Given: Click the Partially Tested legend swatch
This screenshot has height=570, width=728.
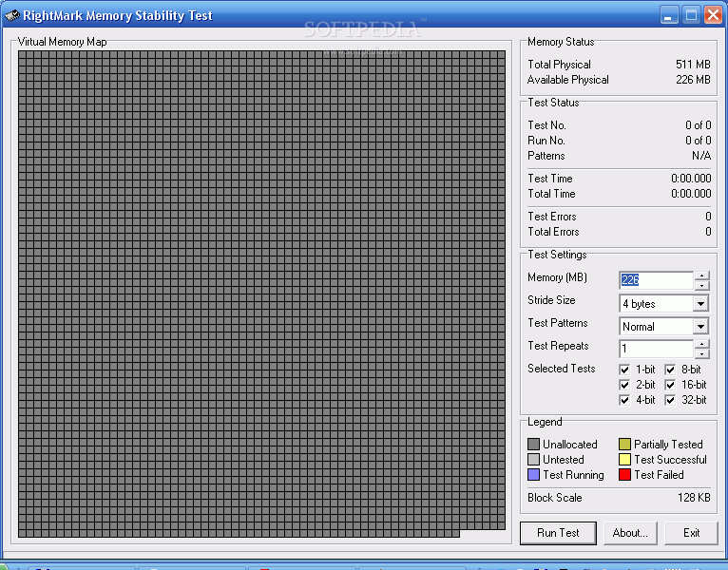Looking at the screenshot, I should tap(624, 445).
